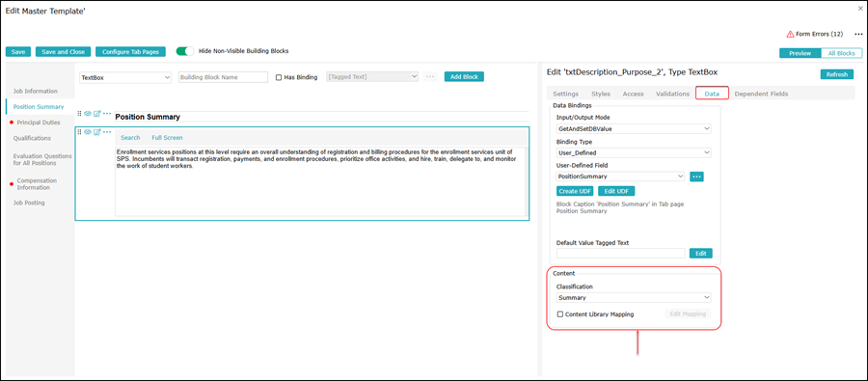Open the TextBox block type dropdown
Image resolution: width=868 pixels, height=381 pixels.
pos(125,77)
